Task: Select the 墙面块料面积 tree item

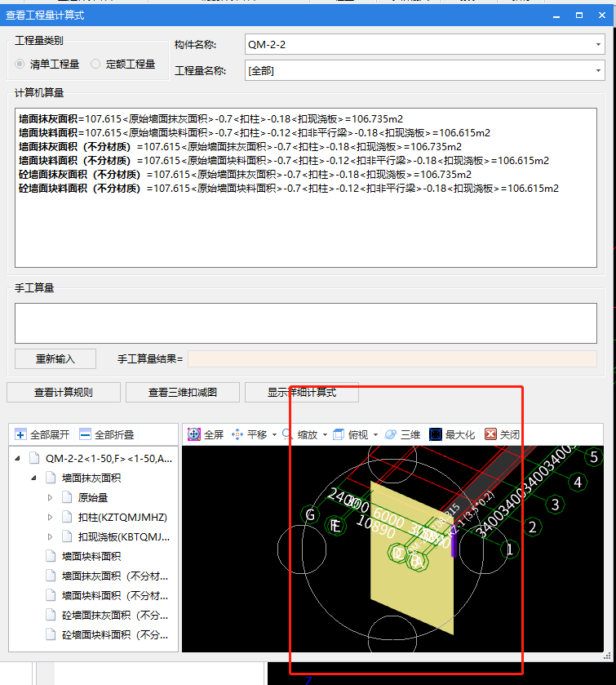Action: [x=91, y=556]
